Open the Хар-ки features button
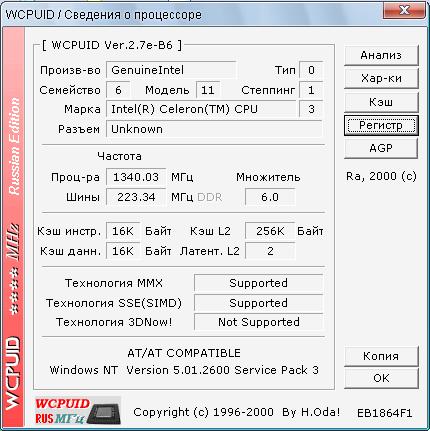Image resolution: width=430 pixels, height=431 pixels. (x=381, y=79)
